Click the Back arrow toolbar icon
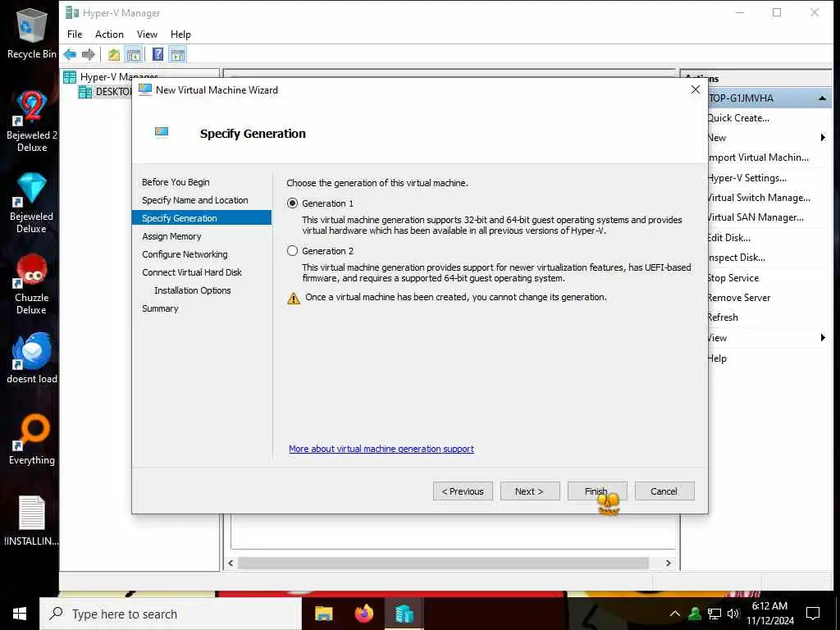The image size is (840, 630). pos(70,54)
